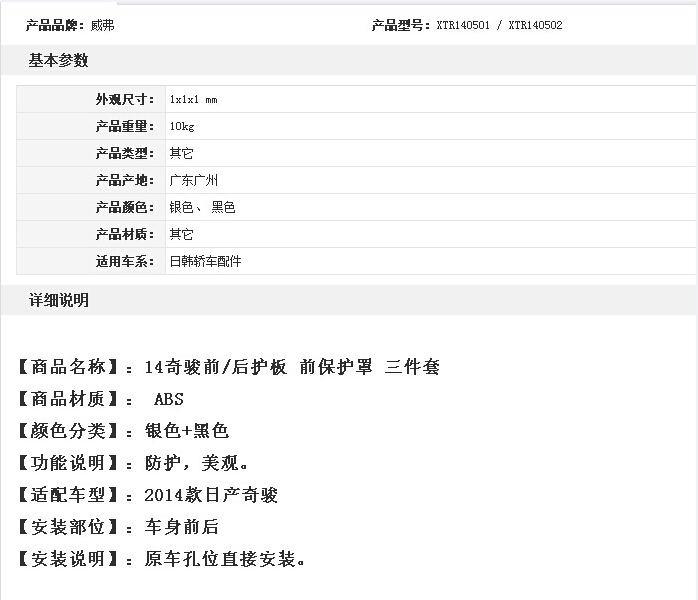698x600 pixels.
Task: Click the 产品重量 row label
Action: coord(125,126)
